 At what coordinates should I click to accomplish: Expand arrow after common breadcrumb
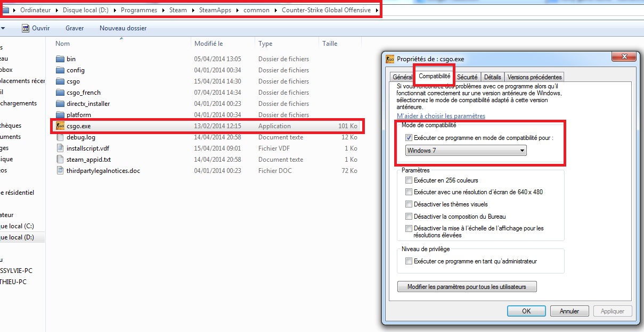(x=275, y=10)
